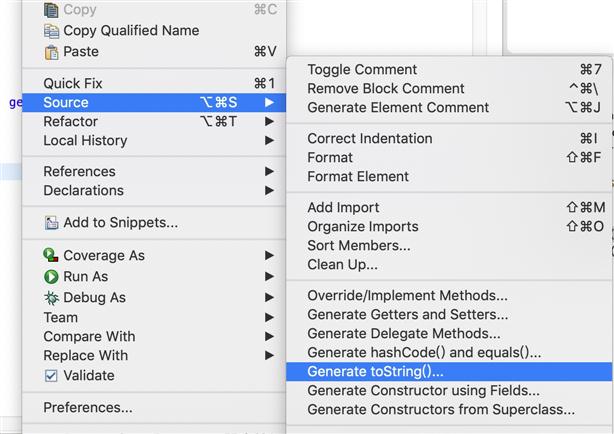This screenshot has height=434, width=614.
Task: Choose Toggle Comment entry
Action: [x=449, y=69]
